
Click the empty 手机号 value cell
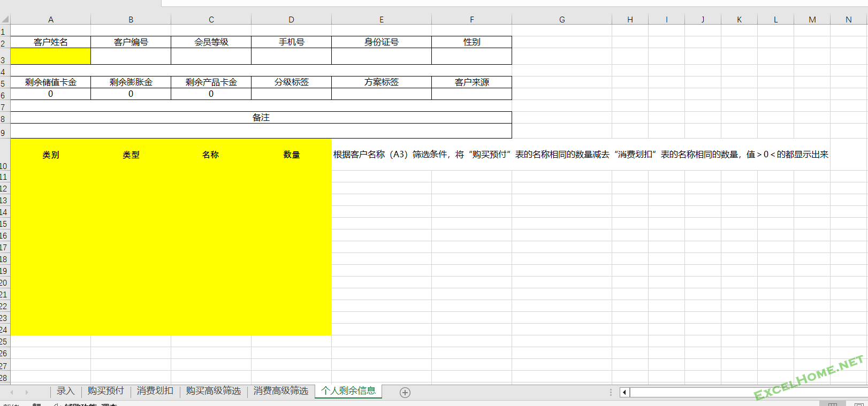(292, 56)
